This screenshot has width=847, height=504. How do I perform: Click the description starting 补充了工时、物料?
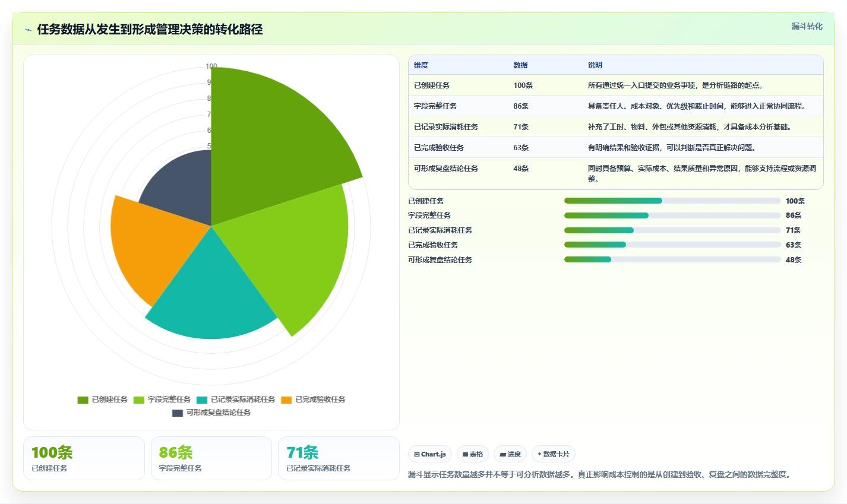(x=690, y=127)
